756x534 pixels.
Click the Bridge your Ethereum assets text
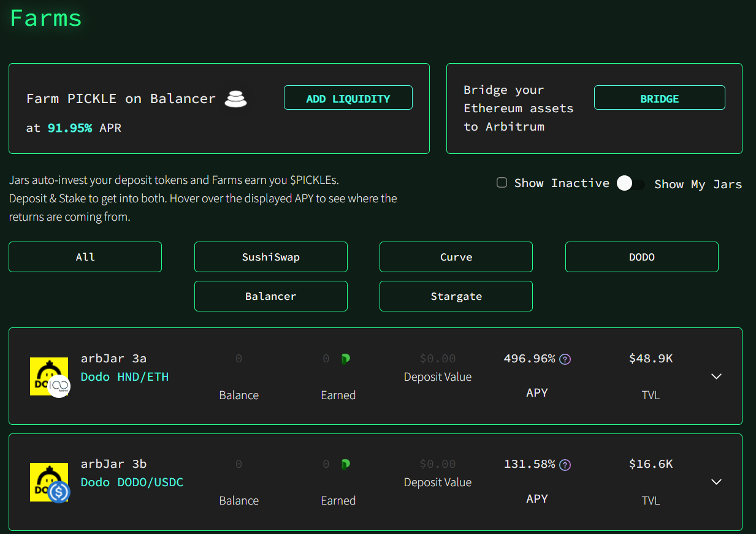[519, 109]
